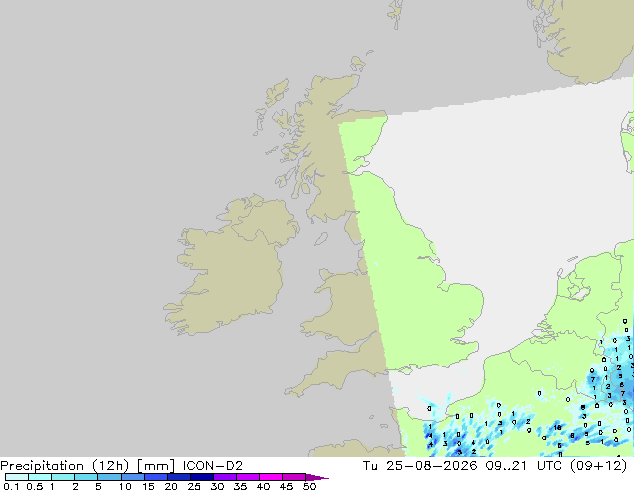The width and height of the screenshot is (634, 490).
Task: Click the 'Precipitation (12h)' title text
Action: pyautogui.click(x=65, y=466)
